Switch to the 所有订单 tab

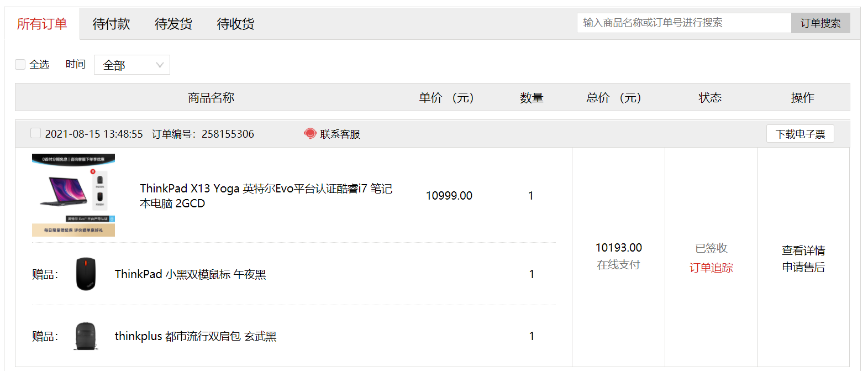[x=42, y=24]
